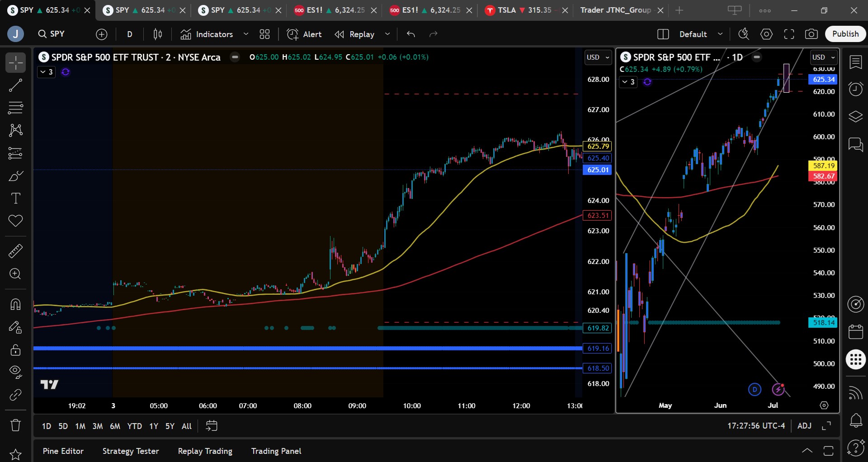This screenshot has height=462, width=868.
Task: Open the go-to-date calendar picker
Action: pos(211,426)
